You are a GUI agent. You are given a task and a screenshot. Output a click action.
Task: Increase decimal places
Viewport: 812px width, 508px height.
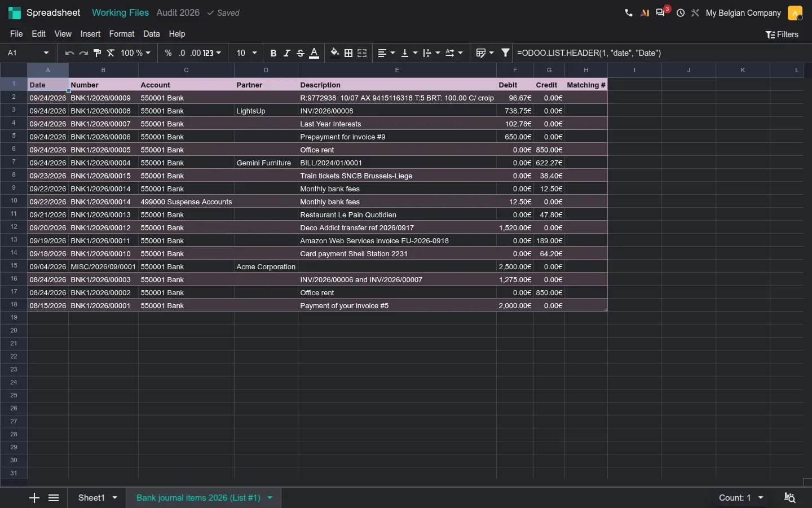pos(195,53)
